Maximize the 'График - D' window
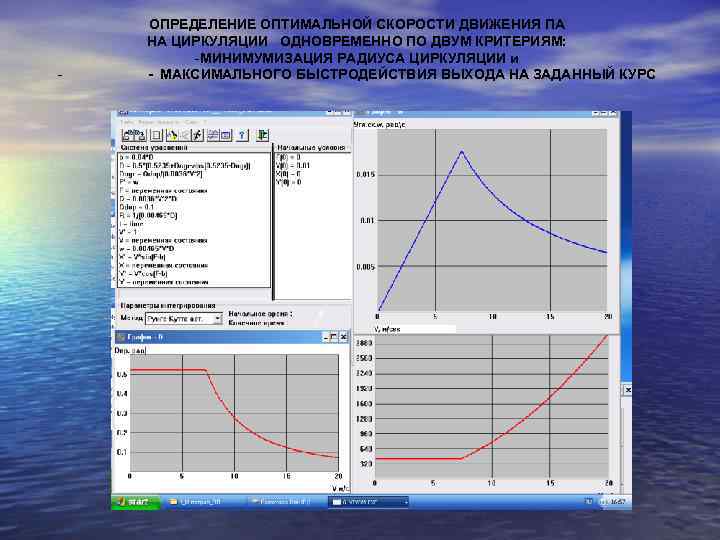Image resolution: width=720 pixels, height=540 pixels. click(334, 338)
